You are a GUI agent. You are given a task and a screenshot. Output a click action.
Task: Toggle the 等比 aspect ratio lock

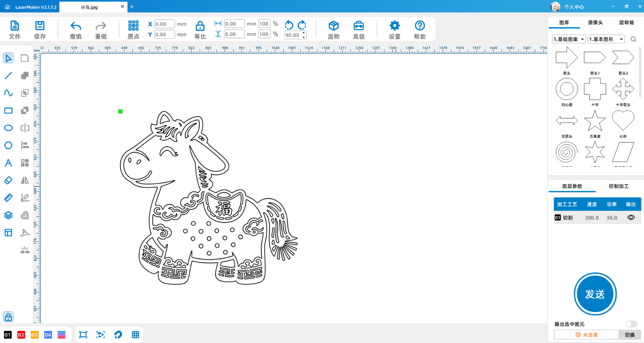pos(200,27)
